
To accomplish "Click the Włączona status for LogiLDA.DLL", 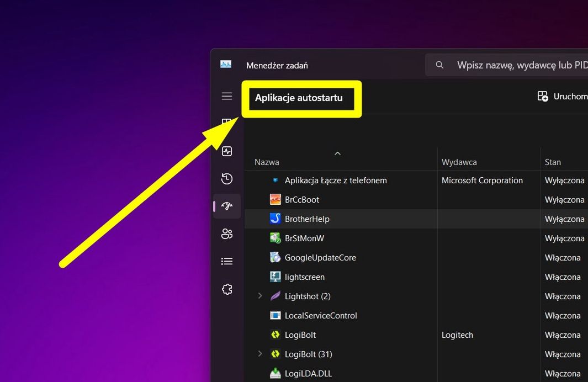I will tap(563, 373).
